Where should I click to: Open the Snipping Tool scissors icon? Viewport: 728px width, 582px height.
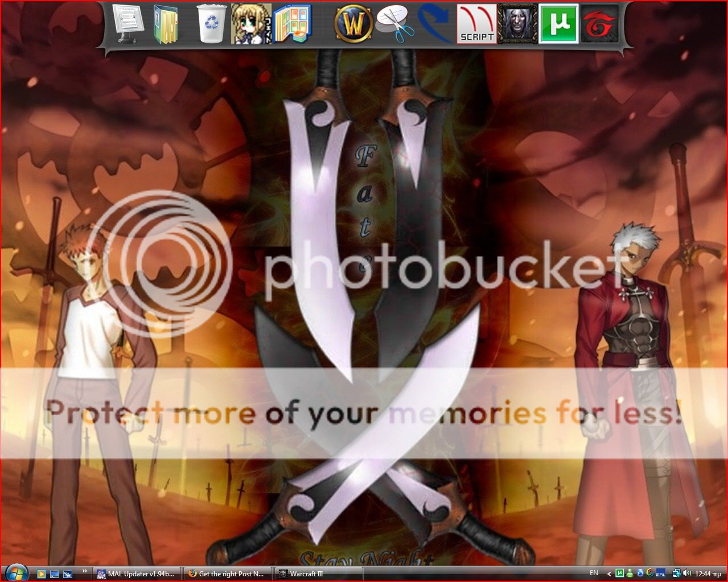coord(395,24)
